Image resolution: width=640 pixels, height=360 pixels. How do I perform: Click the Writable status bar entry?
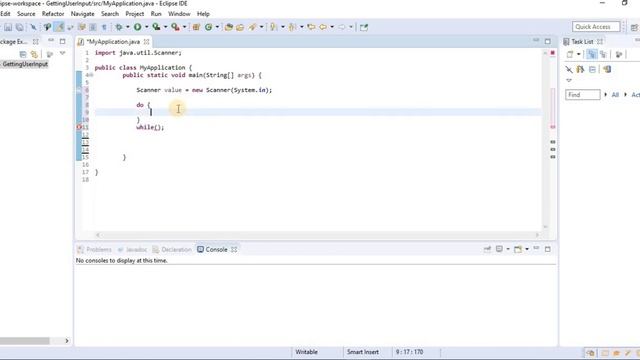(307, 352)
